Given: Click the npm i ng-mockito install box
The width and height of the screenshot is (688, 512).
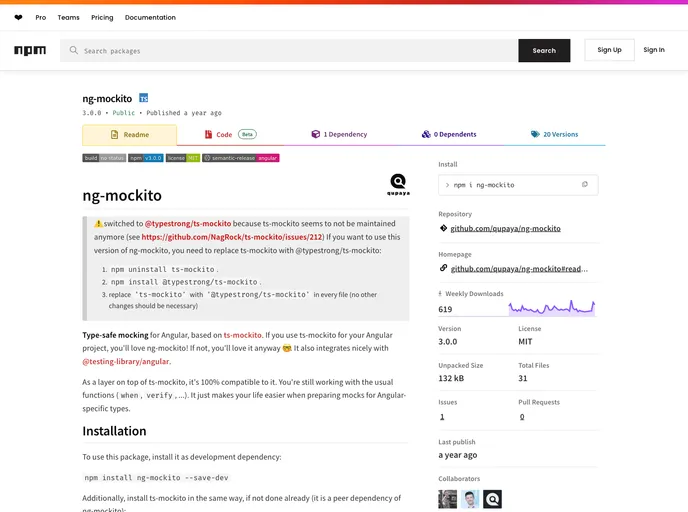Looking at the screenshot, I should 518,185.
